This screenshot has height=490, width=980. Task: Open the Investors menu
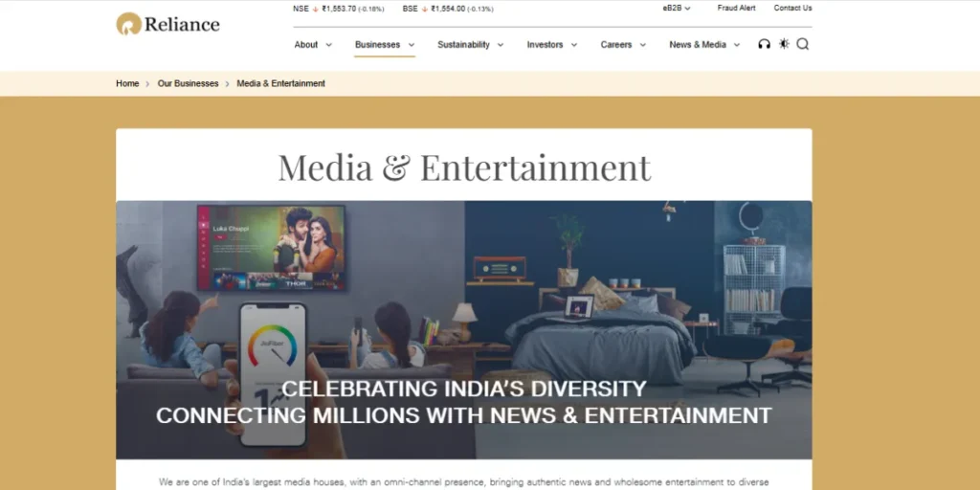(x=545, y=44)
